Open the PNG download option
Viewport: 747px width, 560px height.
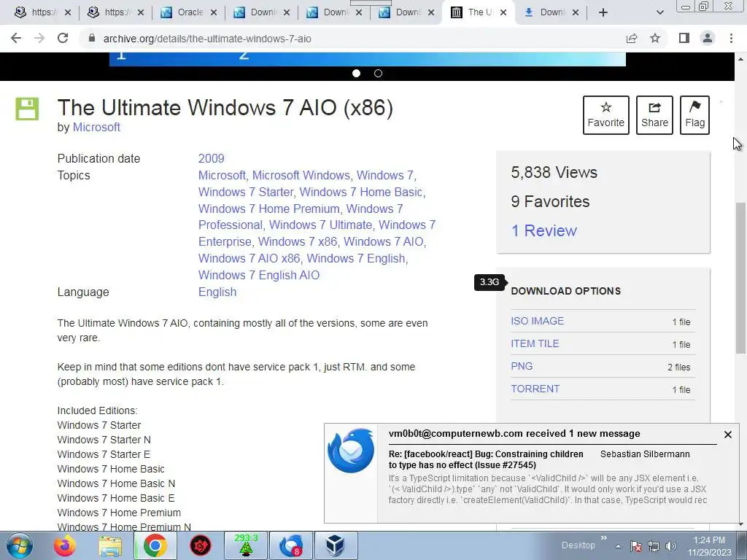(x=522, y=366)
